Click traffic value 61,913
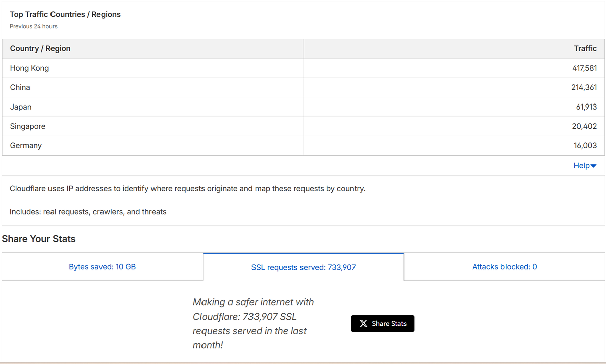The height and width of the screenshot is (364, 606). coord(586,107)
